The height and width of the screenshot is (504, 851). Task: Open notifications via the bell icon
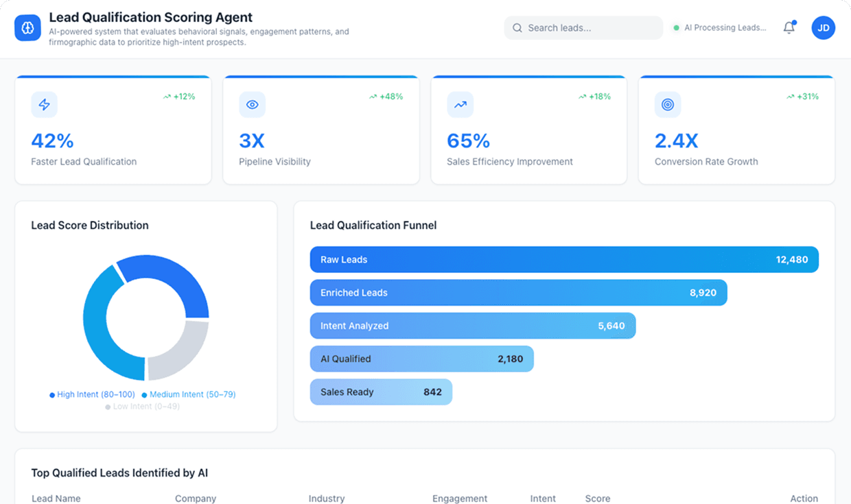pos(789,28)
